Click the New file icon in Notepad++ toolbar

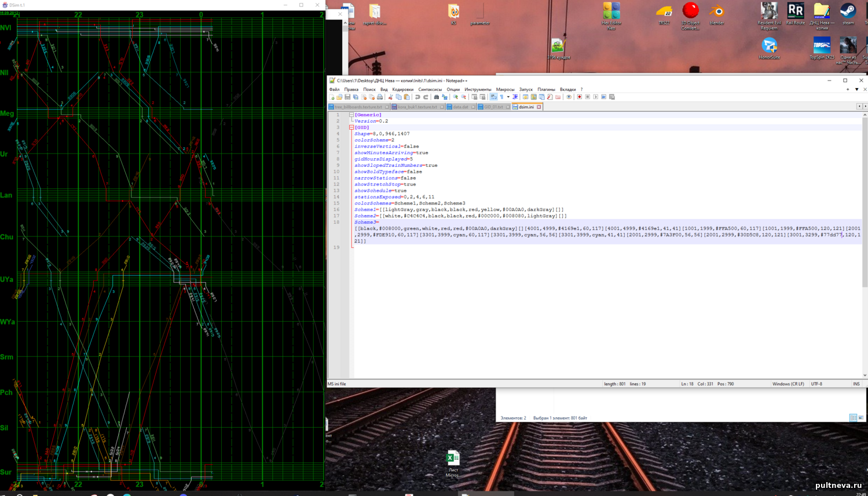pos(332,97)
